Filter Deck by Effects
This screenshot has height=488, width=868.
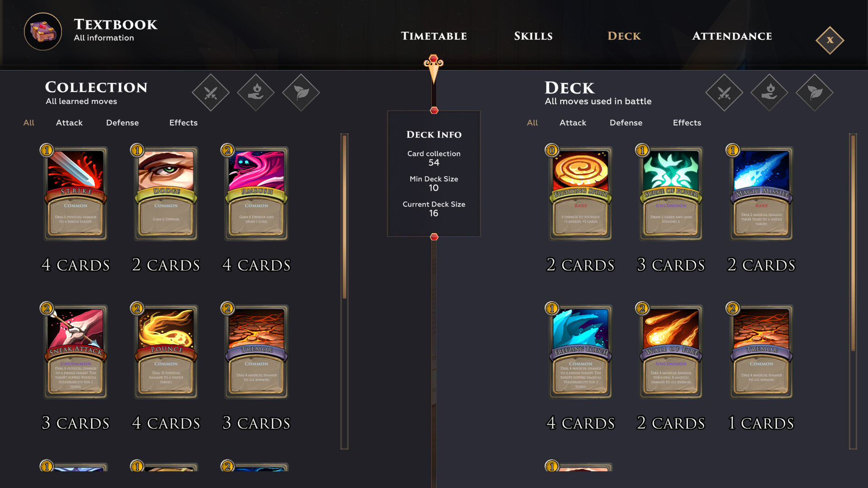687,122
